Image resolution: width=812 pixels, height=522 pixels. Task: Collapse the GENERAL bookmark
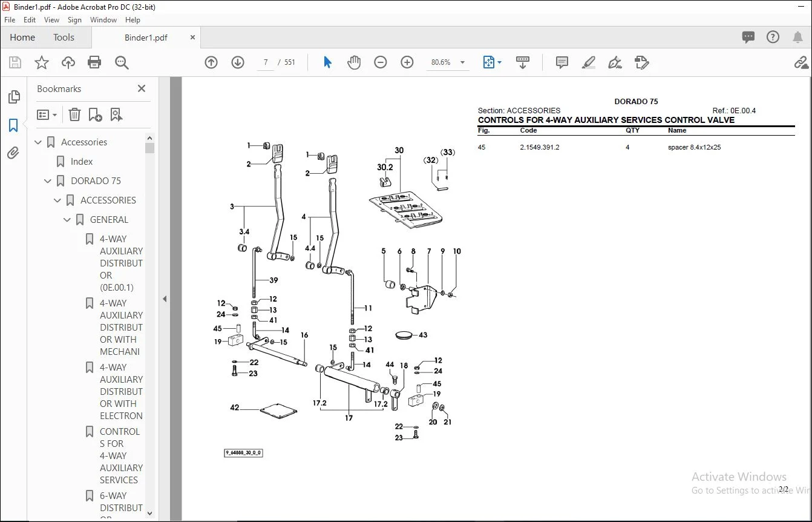(68, 220)
